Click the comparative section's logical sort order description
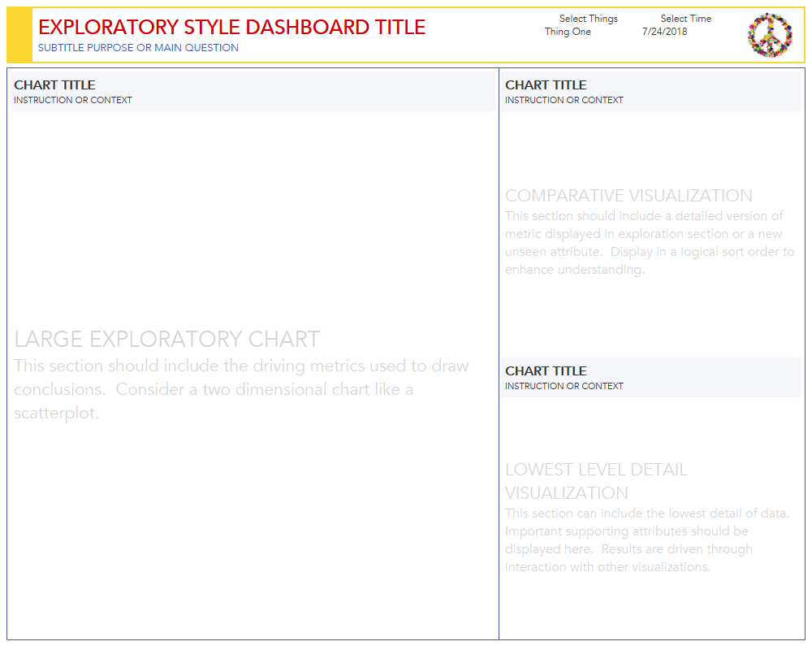The height and width of the screenshot is (650, 812). pos(650,243)
